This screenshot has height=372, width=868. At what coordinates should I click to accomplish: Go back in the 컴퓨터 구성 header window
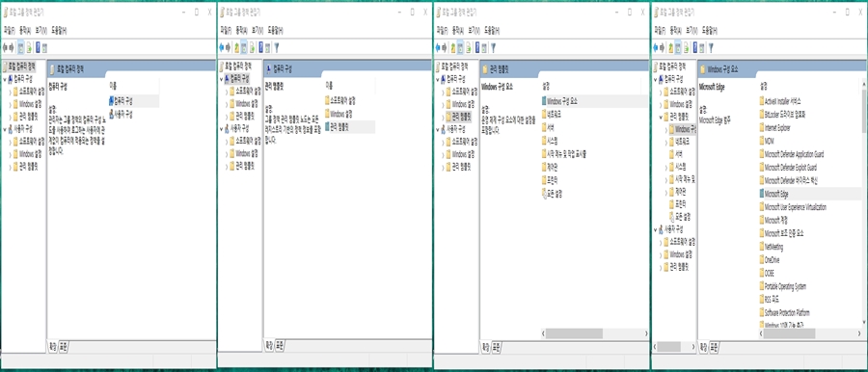[x=222, y=47]
